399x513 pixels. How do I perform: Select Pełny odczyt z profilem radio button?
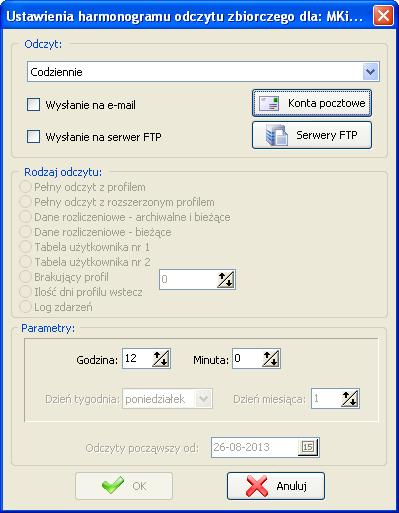pyautogui.click(x=25, y=187)
